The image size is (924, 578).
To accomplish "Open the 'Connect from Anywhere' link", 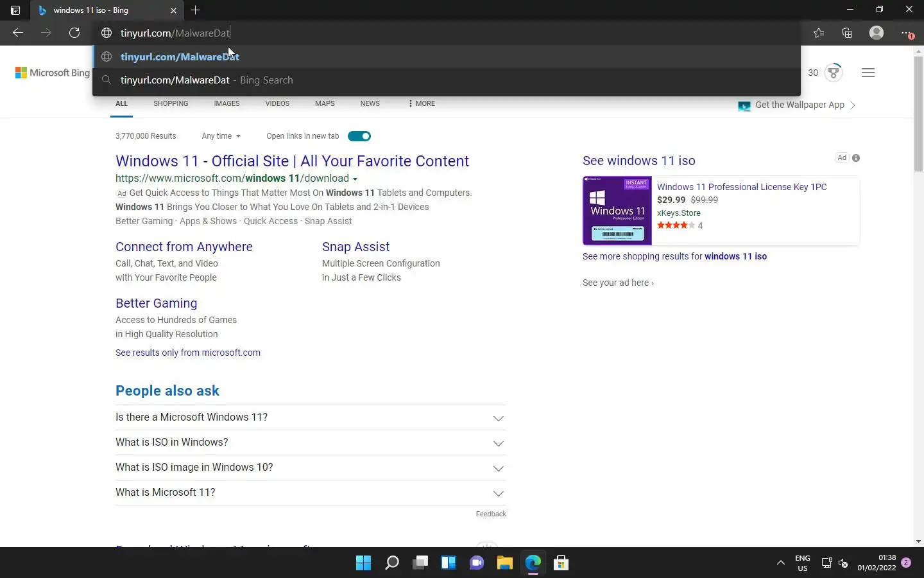I will (184, 247).
